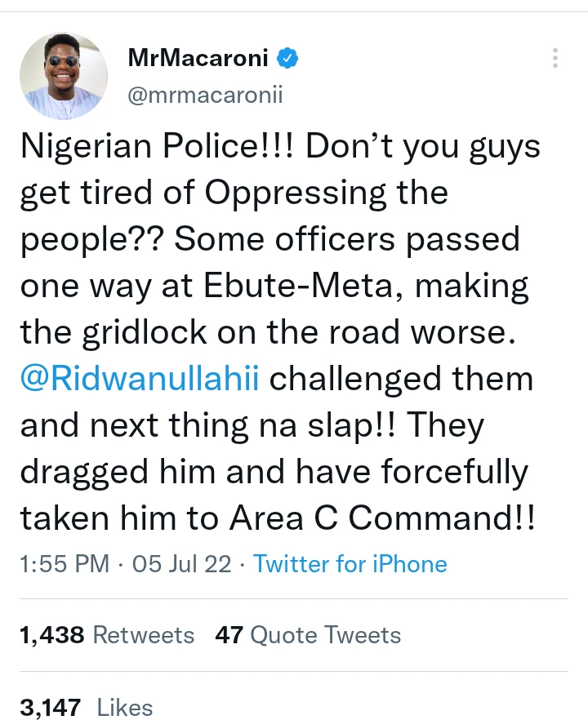Open the @mrmacaronii handle

[x=205, y=96]
